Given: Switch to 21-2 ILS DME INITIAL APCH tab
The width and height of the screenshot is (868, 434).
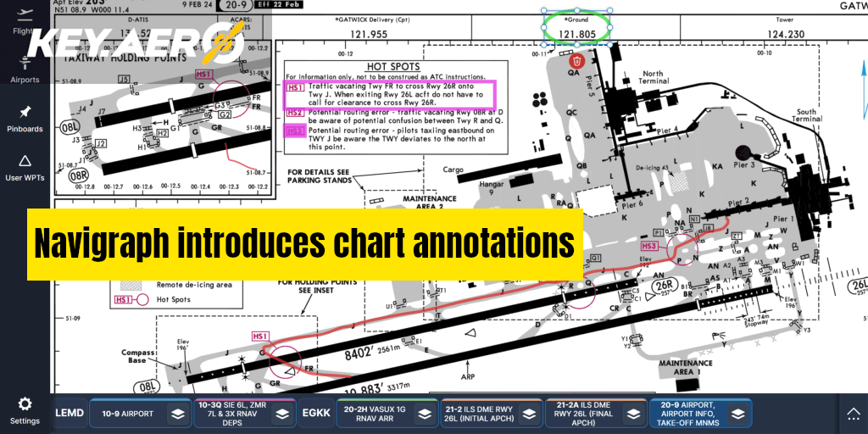Looking at the screenshot, I should click(x=492, y=413).
